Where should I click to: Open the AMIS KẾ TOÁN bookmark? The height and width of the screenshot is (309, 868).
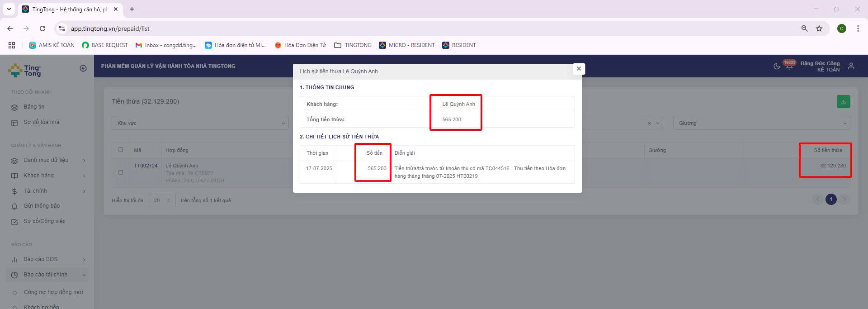(x=52, y=45)
